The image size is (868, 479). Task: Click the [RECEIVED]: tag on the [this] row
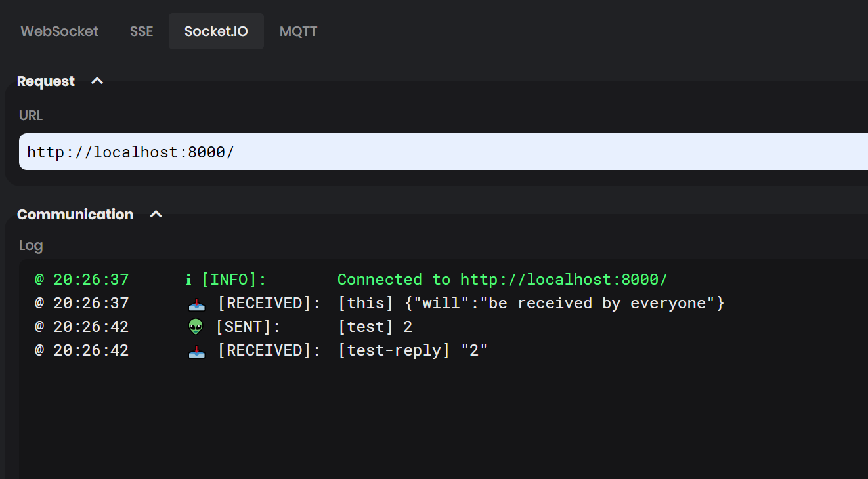(269, 303)
